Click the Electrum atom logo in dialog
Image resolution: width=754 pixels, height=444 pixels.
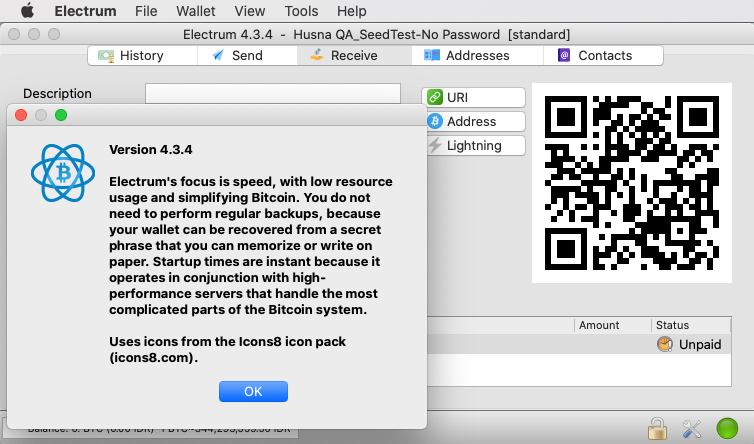[x=63, y=173]
